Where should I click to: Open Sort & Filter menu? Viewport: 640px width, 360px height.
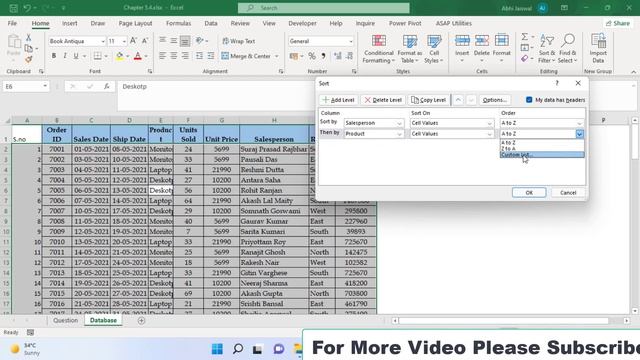point(547,49)
